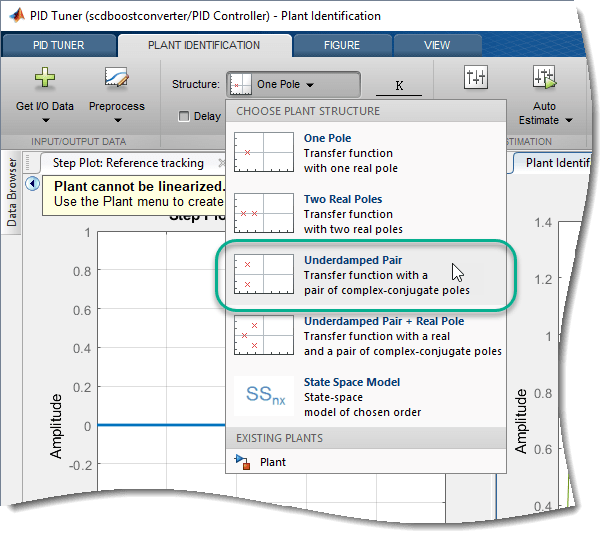Expand the Get I/O Data dropdown arrow
608x539 pixels.
tap(45, 121)
